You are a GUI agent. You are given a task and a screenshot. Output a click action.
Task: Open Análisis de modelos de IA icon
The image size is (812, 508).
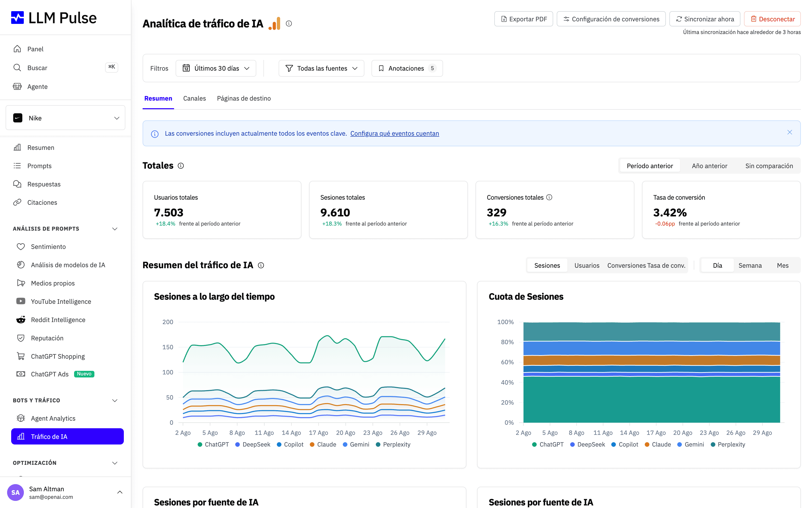click(21, 265)
